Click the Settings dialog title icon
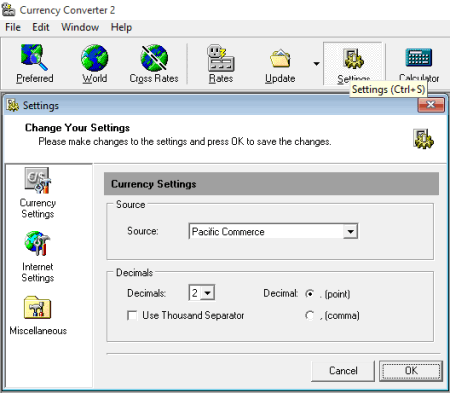 click(13, 105)
